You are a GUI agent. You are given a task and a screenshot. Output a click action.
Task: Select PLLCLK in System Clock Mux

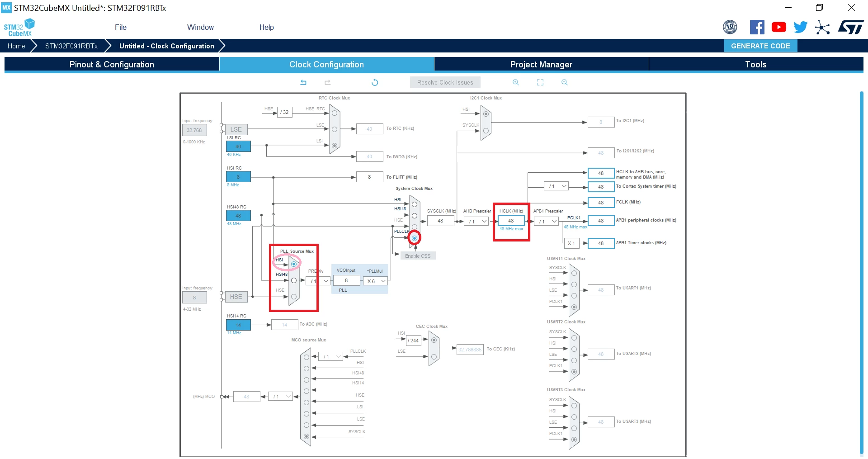[x=415, y=238]
